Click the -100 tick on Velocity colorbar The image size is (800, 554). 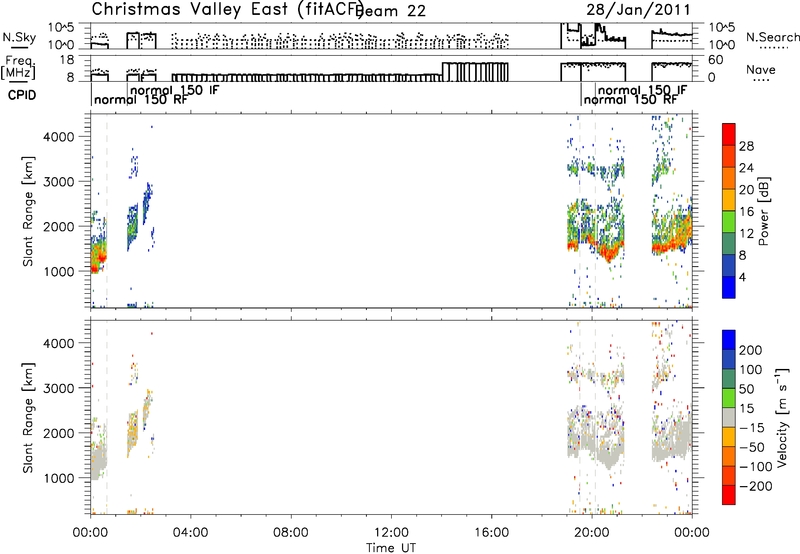(x=756, y=467)
